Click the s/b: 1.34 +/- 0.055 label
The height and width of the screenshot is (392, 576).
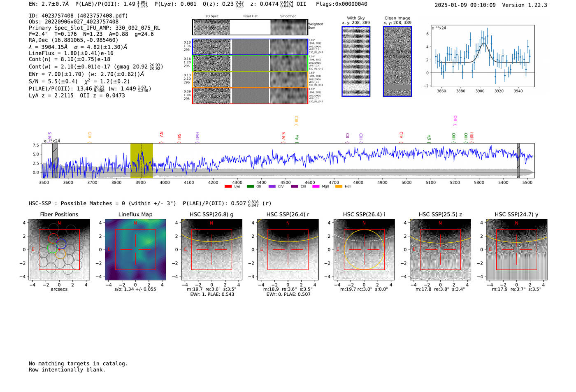135,289
